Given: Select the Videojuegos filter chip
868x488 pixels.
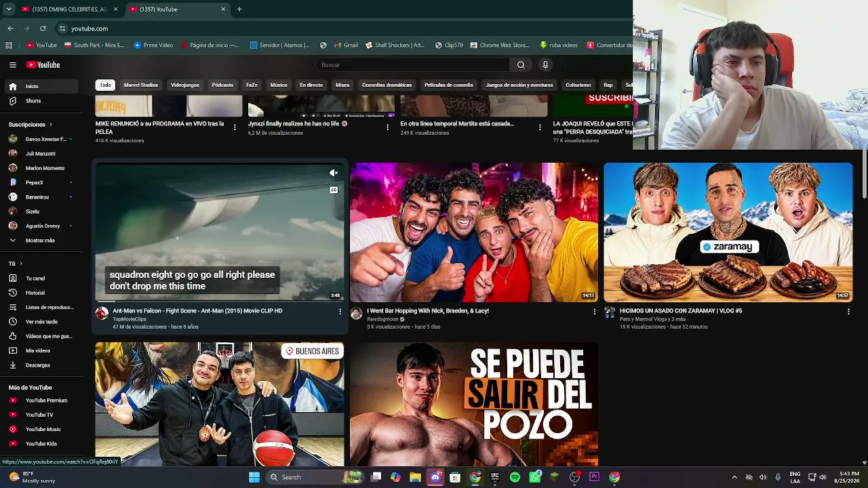Looking at the screenshot, I should [185, 85].
